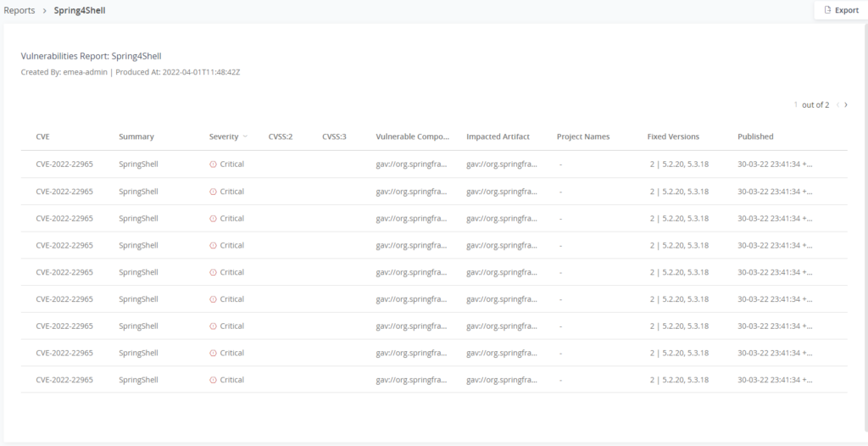Select the Published column header
Image resolution: width=868 pixels, height=446 pixels.
click(755, 137)
